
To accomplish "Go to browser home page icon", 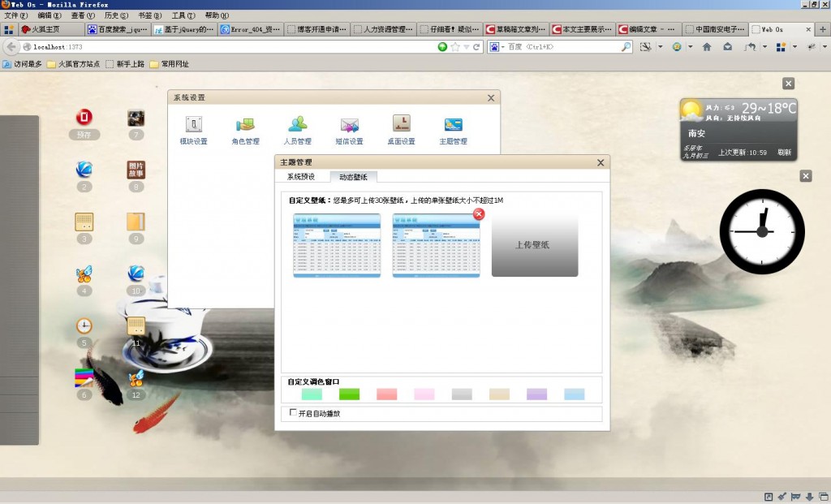I will click(x=707, y=46).
